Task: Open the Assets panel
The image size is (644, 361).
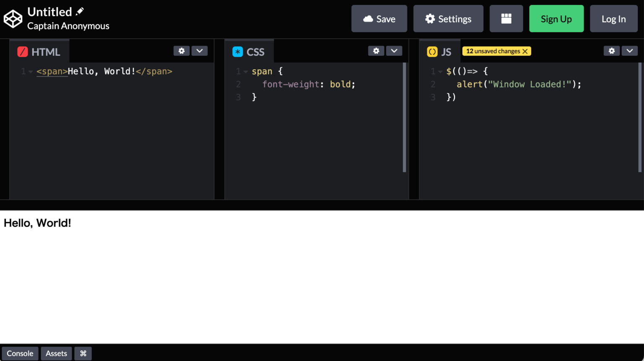Action: point(56,353)
